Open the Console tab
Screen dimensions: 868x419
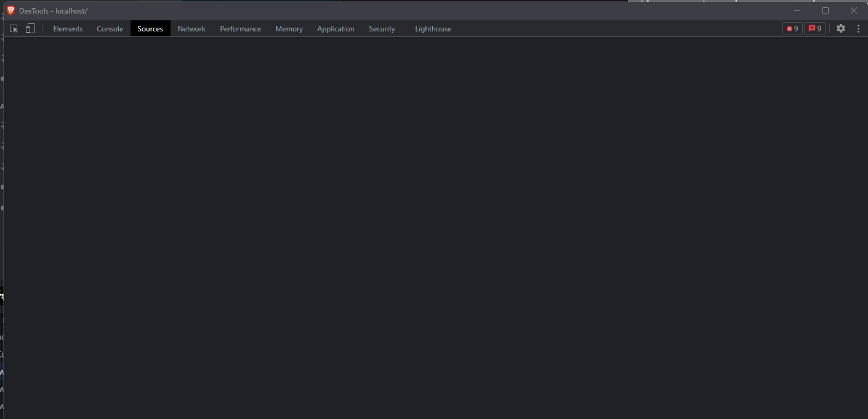click(x=110, y=28)
